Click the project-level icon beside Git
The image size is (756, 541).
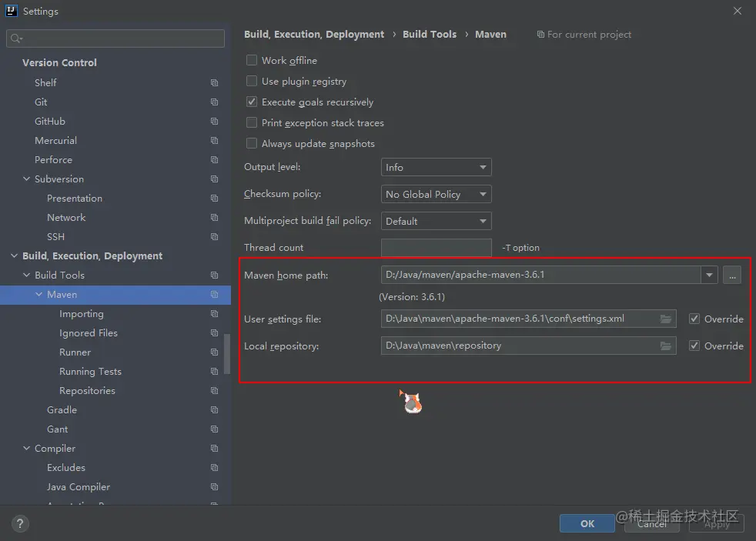(x=215, y=102)
